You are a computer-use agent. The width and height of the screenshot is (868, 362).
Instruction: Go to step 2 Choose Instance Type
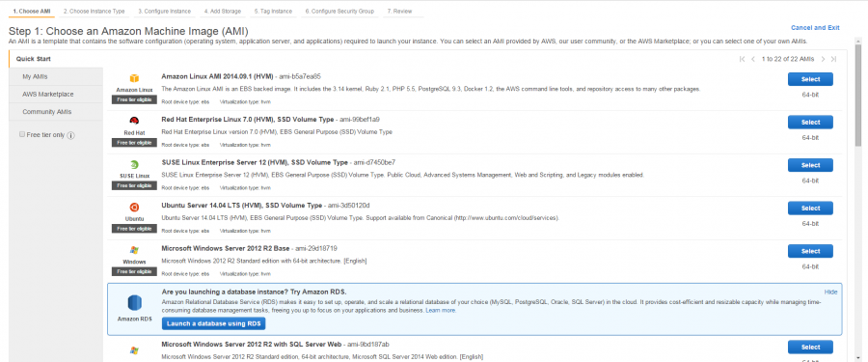point(94,11)
